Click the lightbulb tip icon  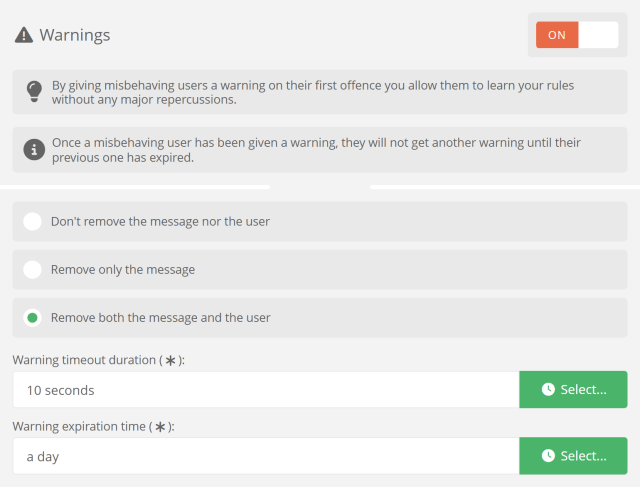[34, 91]
